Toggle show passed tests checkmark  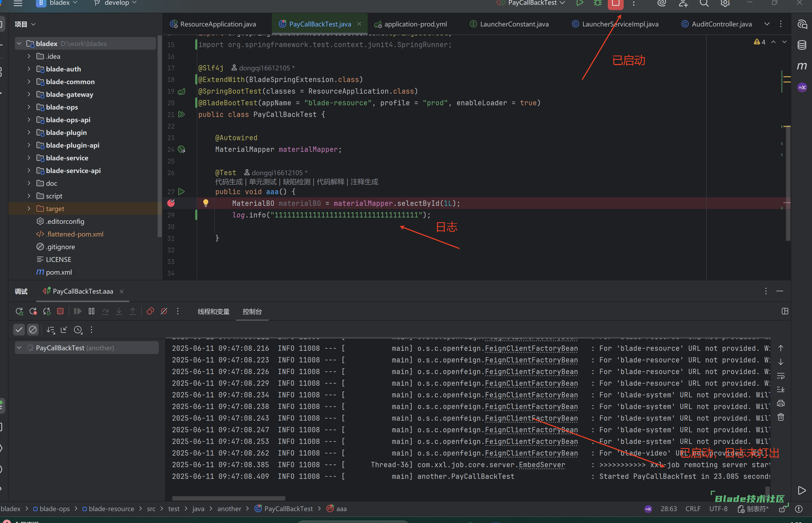pyautogui.click(x=19, y=330)
